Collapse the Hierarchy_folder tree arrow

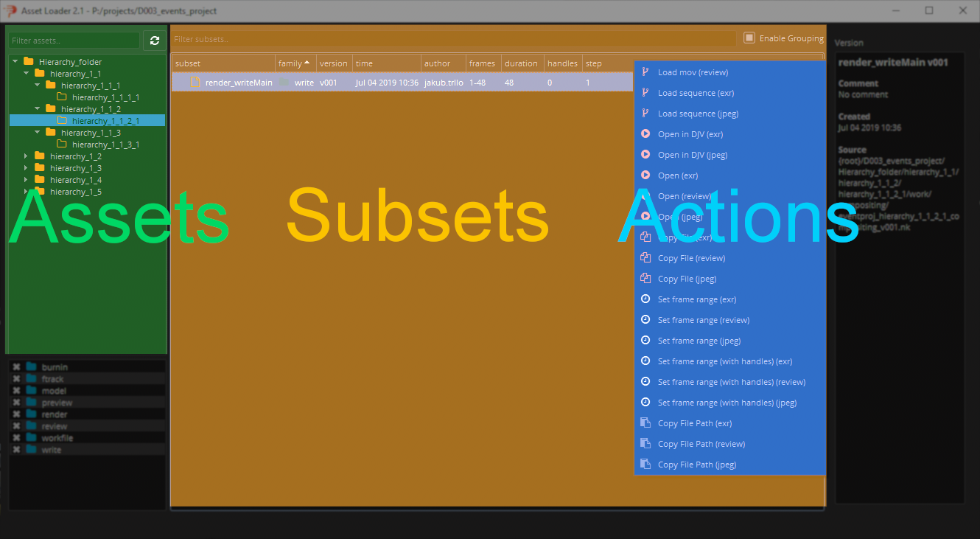pos(15,62)
